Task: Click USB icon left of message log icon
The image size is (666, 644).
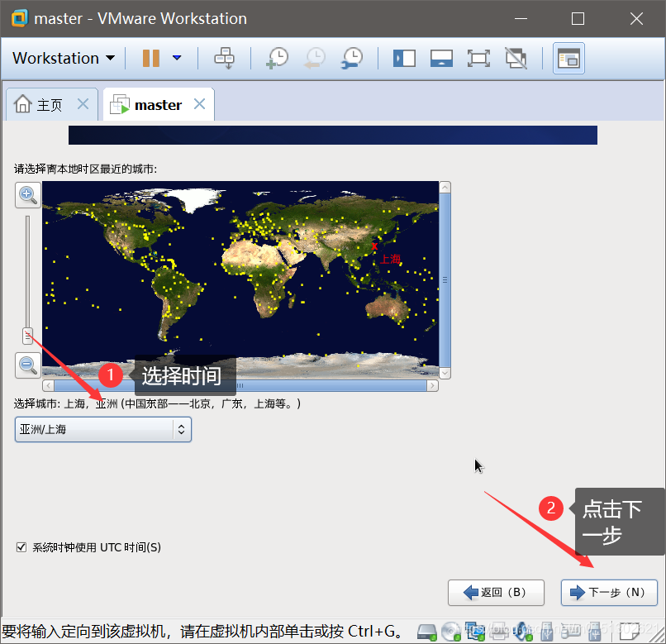Action: (595, 632)
